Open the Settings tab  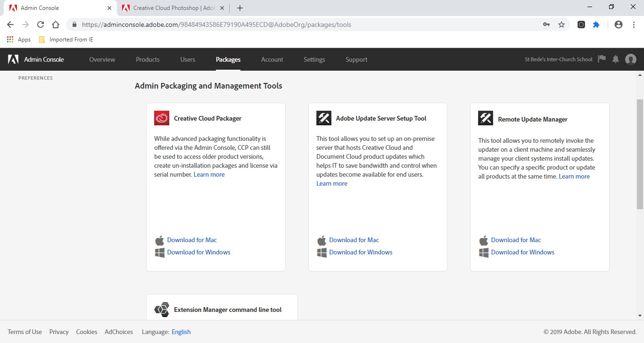pyautogui.click(x=314, y=59)
